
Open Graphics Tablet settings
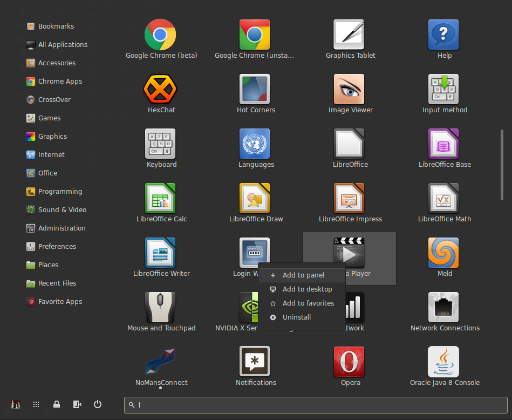coord(349,39)
